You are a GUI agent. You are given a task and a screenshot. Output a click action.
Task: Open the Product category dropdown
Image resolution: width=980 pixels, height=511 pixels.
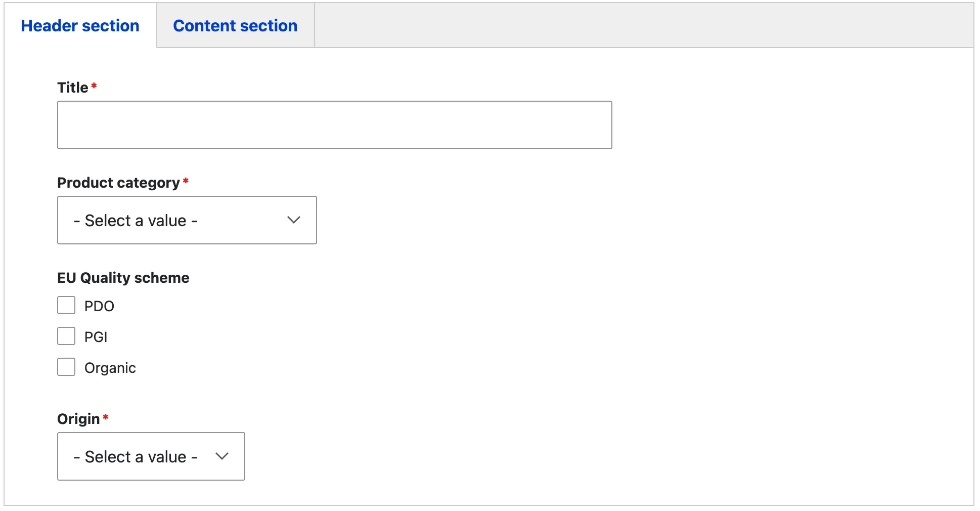187,220
